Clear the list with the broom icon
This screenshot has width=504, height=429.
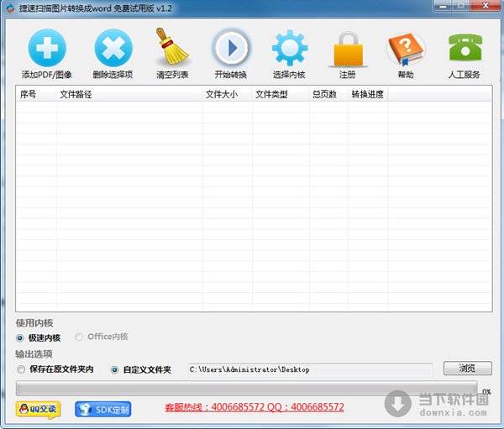pos(171,46)
